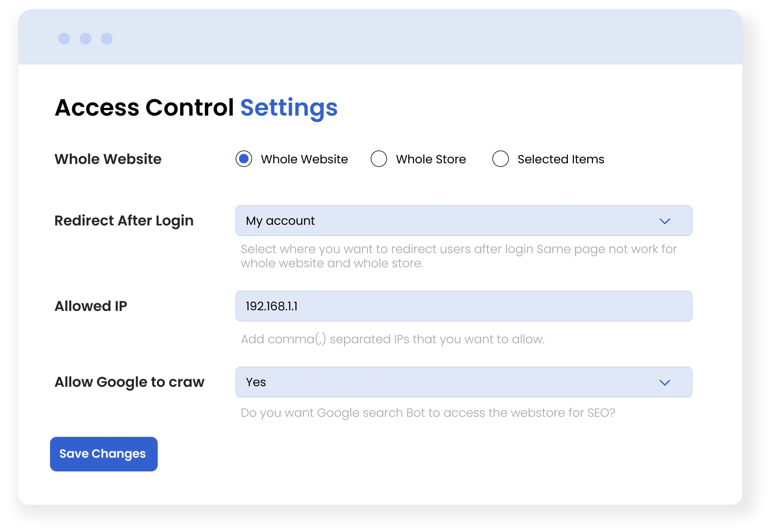Open the Yes crawl permission dropdown
Image resolution: width=772 pixels, height=532 pixels.
[x=464, y=382]
